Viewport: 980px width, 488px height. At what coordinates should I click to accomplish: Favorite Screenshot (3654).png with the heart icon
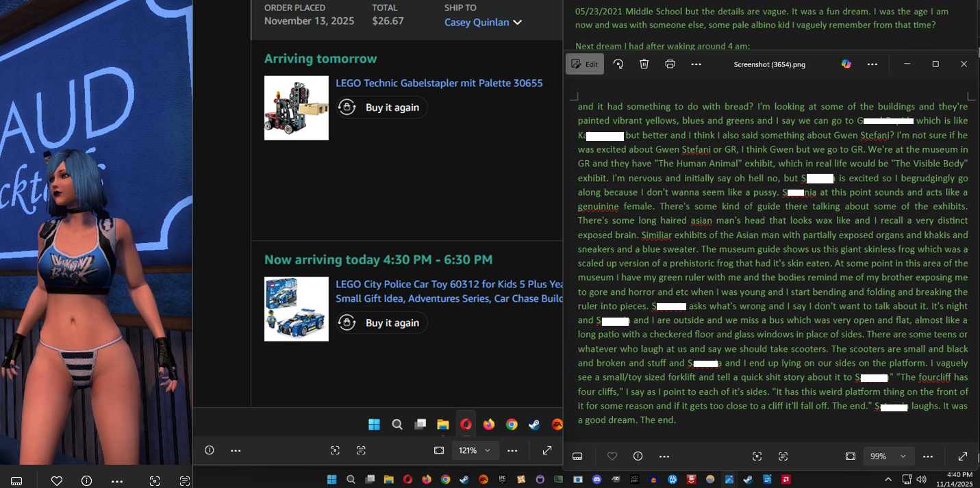[x=612, y=457]
